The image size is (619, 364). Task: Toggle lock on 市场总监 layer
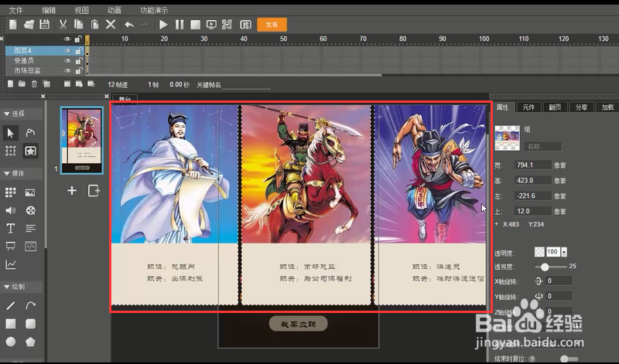coord(79,70)
